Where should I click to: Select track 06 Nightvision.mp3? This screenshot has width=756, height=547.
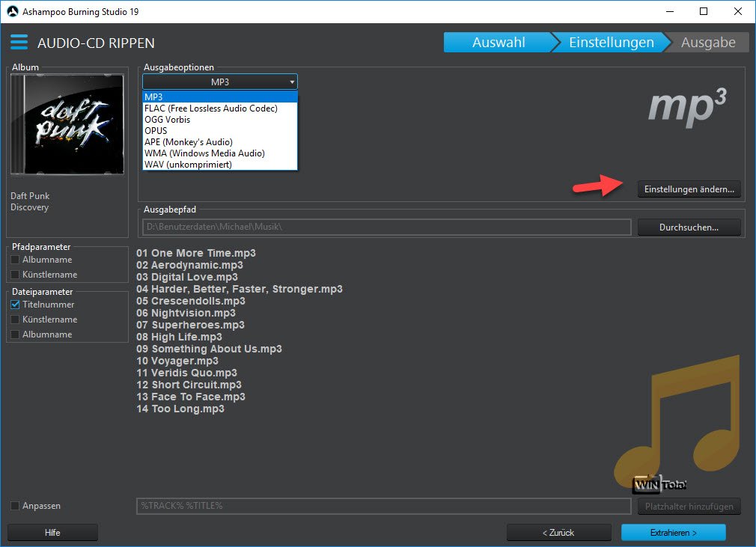pyautogui.click(x=186, y=314)
